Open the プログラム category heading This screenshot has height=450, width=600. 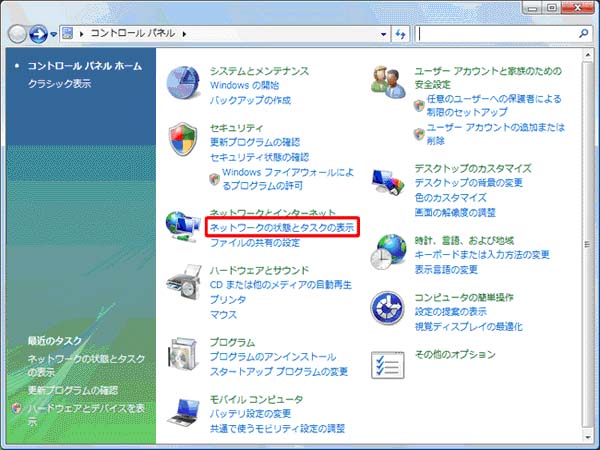coord(232,342)
